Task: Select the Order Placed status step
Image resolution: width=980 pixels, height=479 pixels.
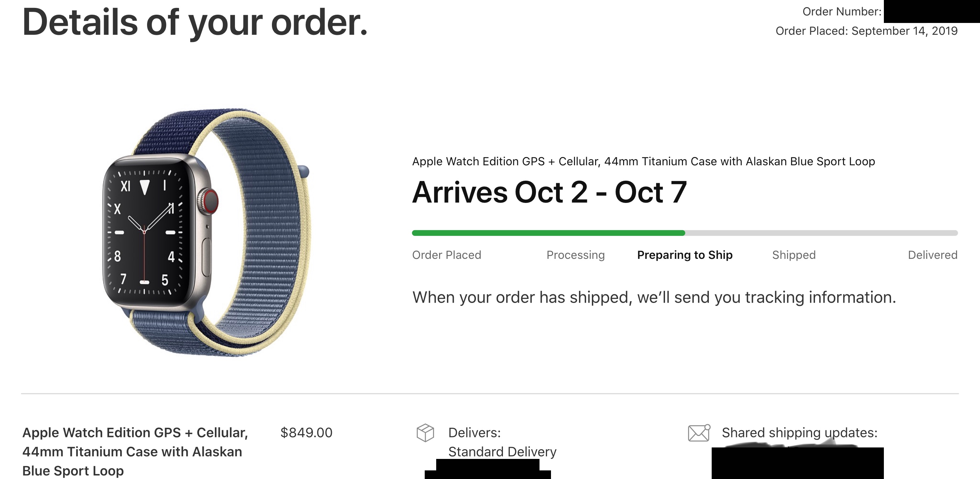Action: 447,255
